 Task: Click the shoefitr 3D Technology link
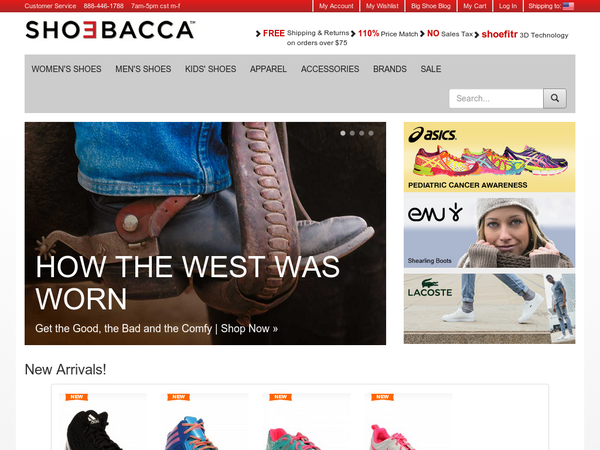525,34
